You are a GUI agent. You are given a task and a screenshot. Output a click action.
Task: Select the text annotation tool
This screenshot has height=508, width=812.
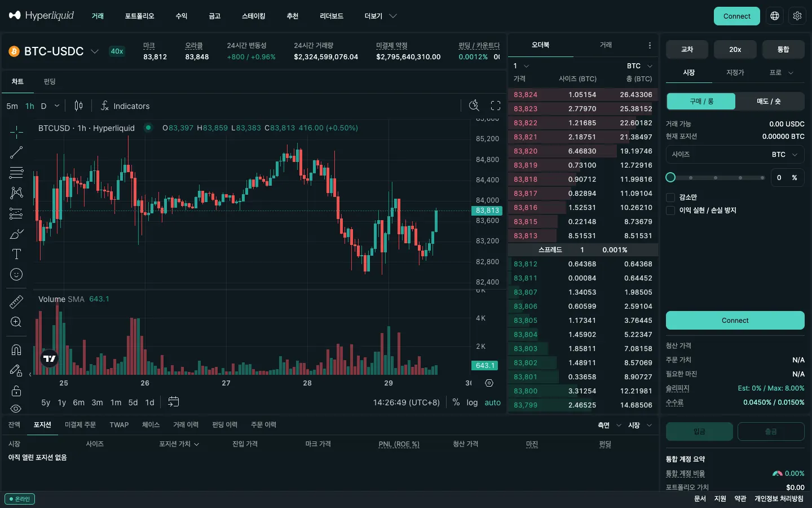16,254
